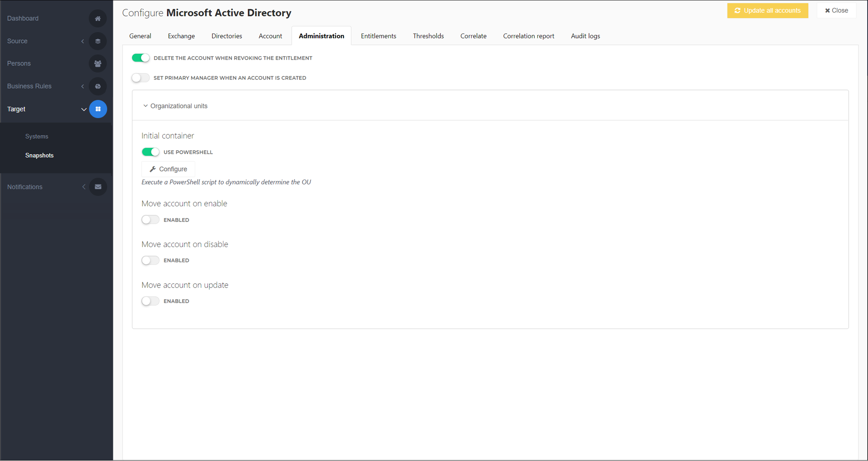The image size is (868, 461).
Task: Click the Business Rules icon
Action: (x=98, y=86)
